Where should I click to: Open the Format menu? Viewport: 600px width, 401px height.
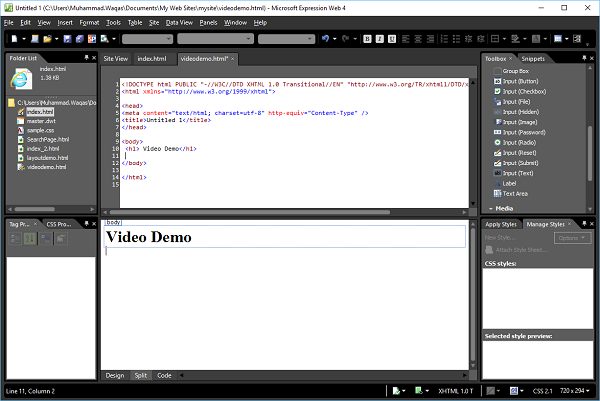(x=89, y=21)
